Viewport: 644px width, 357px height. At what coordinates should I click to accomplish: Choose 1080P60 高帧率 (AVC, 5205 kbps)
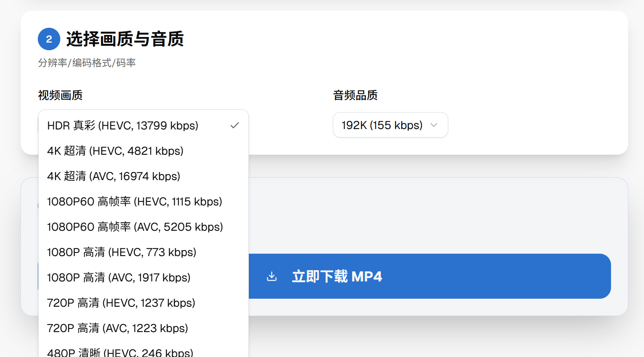pos(135,227)
